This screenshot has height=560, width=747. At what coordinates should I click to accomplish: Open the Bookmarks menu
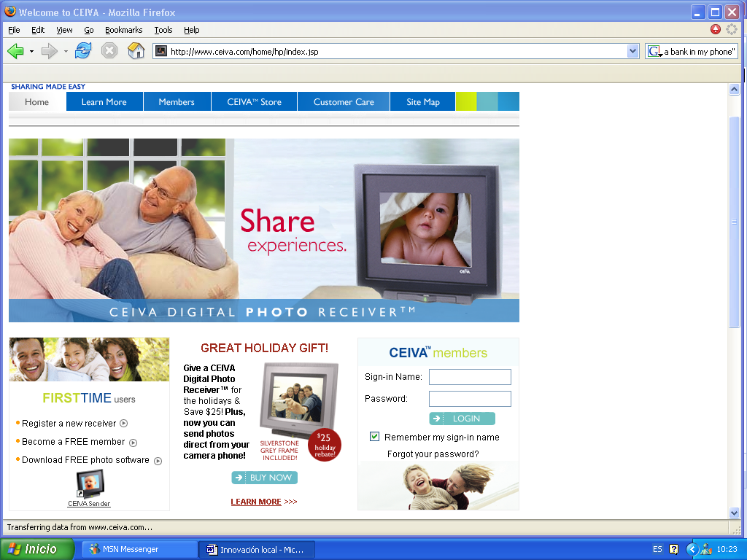tap(123, 30)
